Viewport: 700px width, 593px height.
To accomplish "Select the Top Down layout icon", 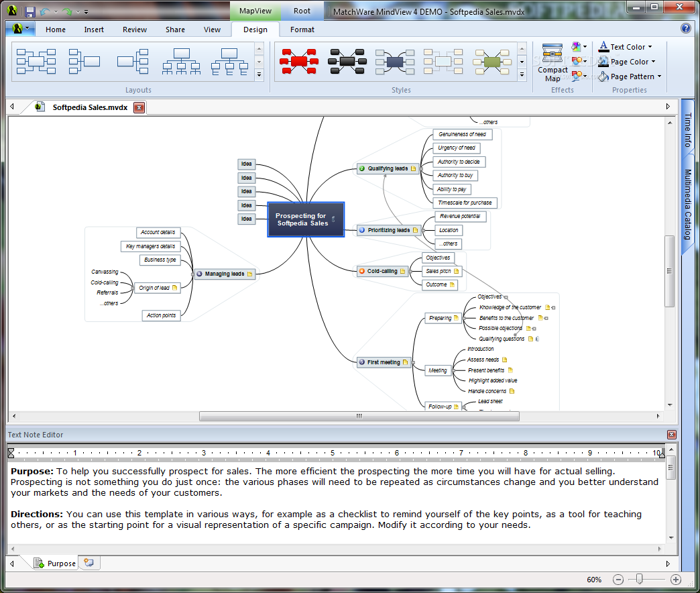I will pyautogui.click(x=181, y=62).
